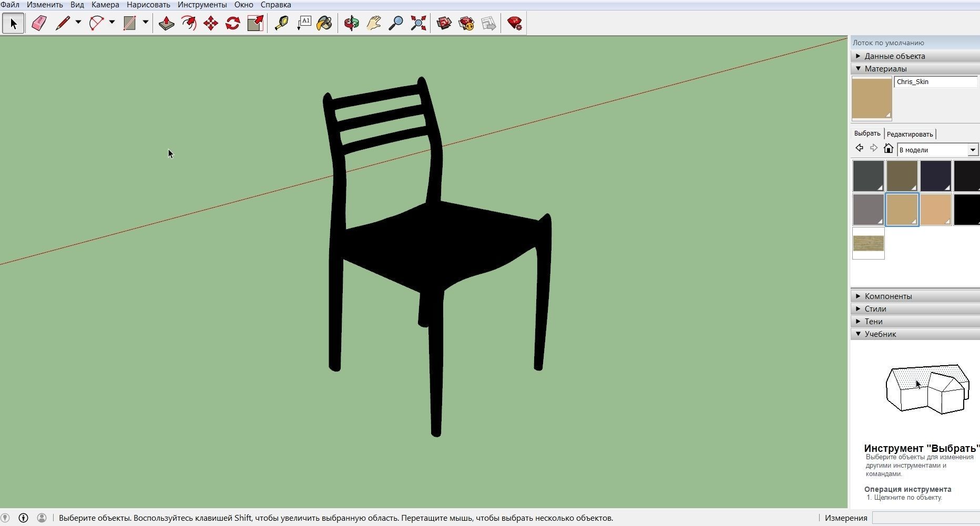Pick the dark gray-green material swatch
The height and width of the screenshot is (526, 980).
tap(868, 176)
